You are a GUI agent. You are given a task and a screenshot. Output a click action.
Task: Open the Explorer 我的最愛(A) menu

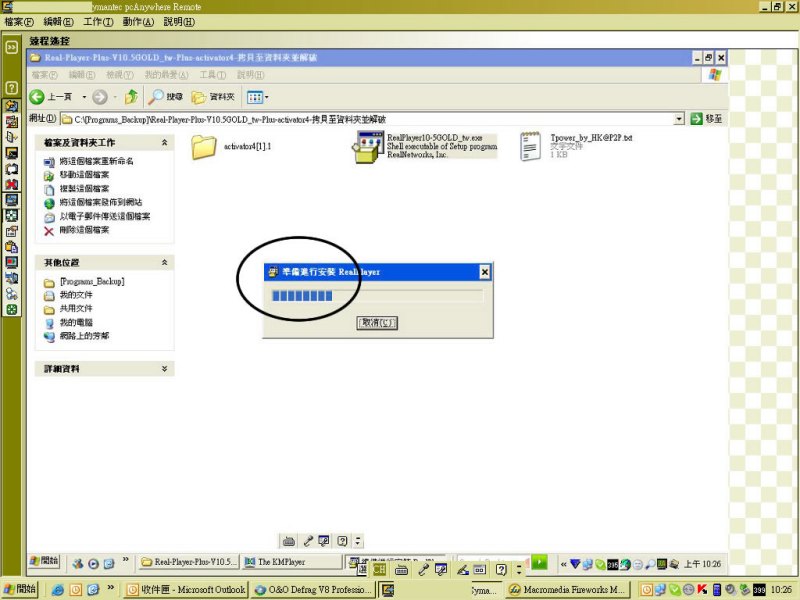166,75
